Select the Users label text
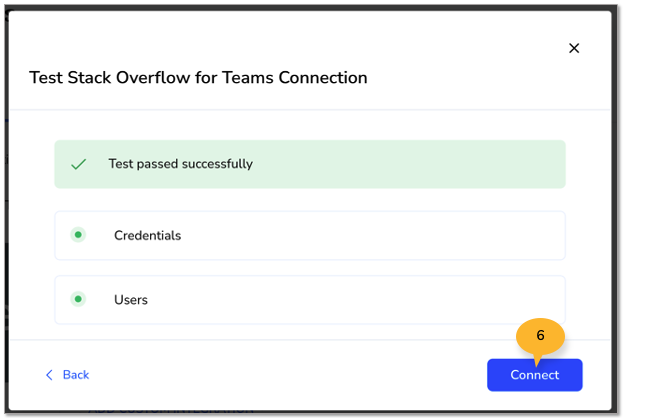 (131, 300)
